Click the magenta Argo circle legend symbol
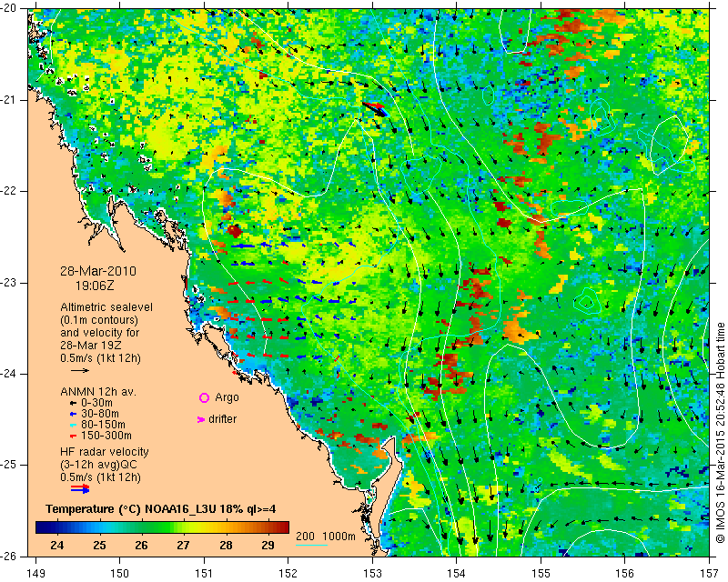 204,397
